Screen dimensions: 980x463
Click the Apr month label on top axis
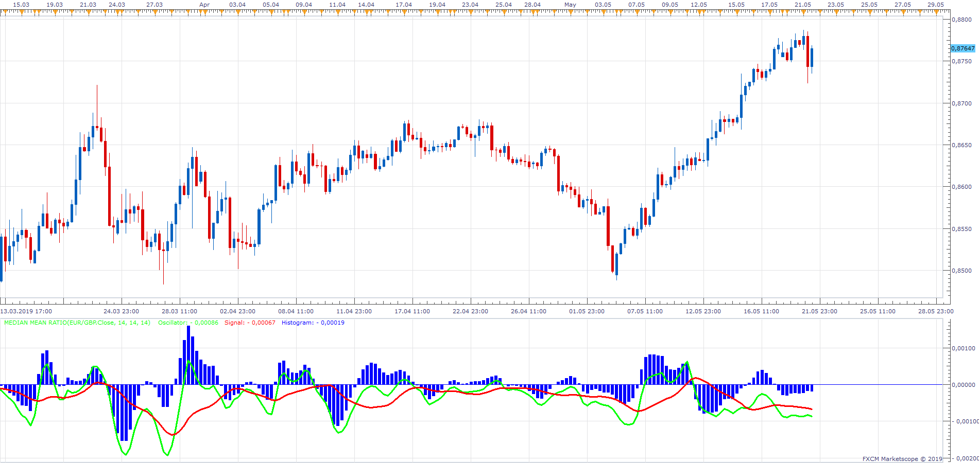(204, 5)
